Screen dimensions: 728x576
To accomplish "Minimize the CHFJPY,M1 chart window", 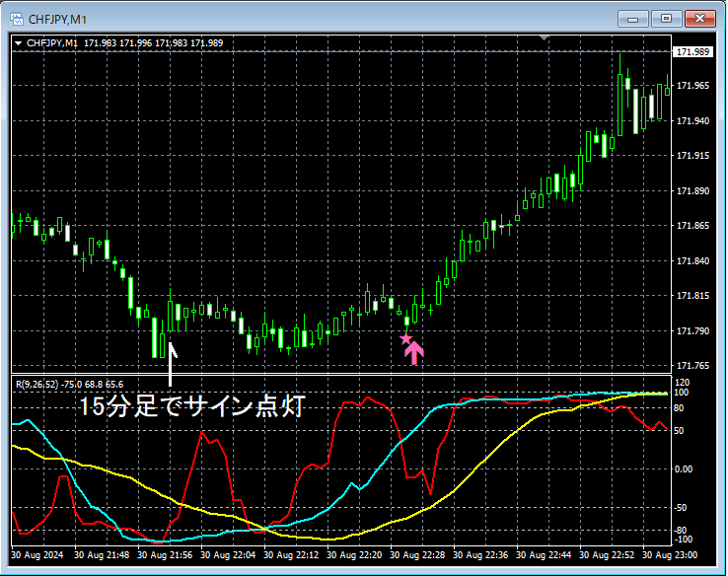I will pos(633,19).
